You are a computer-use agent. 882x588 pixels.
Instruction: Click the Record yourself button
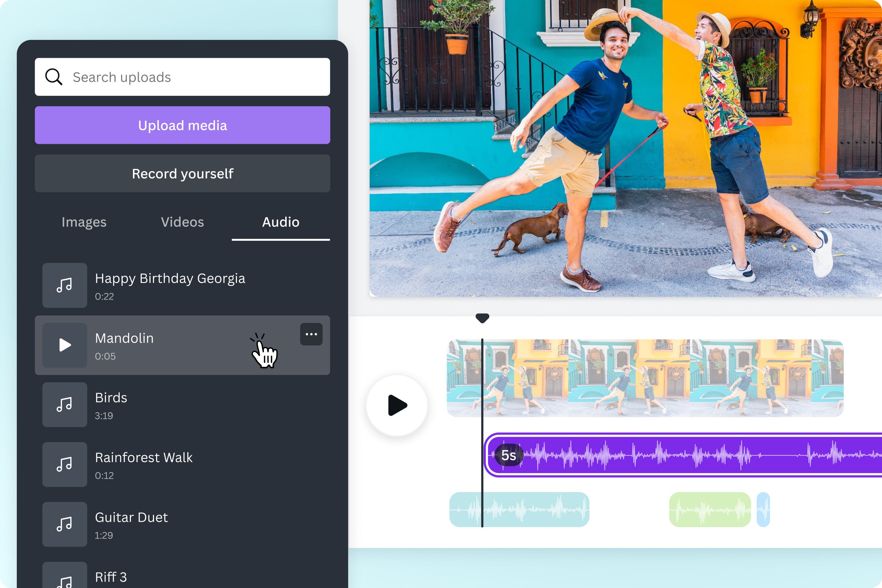(182, 173)
